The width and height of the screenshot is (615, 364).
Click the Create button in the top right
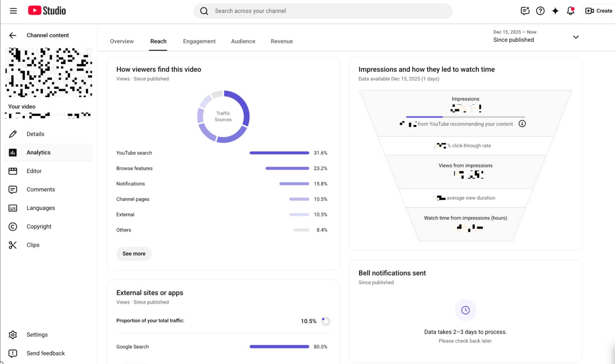pyautogui.click(x=598, y=11)
